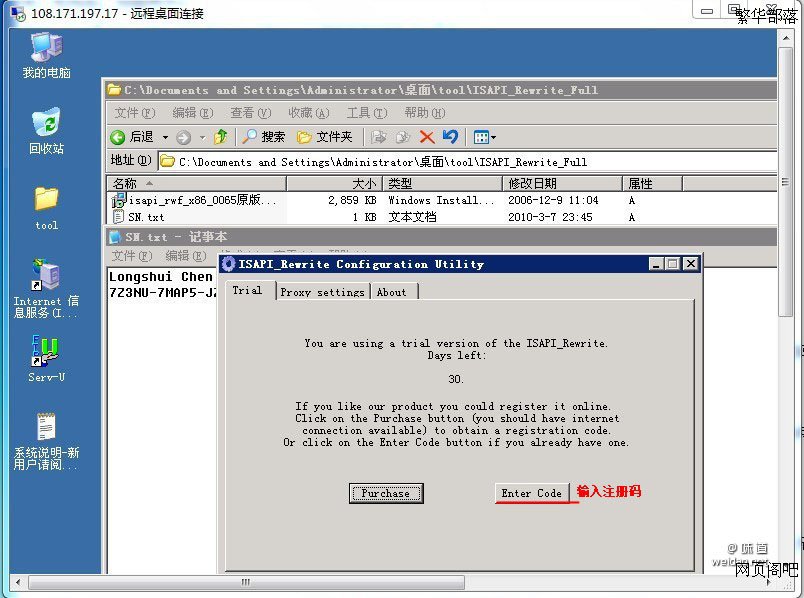Sort files by the 大小 column header
Screen dimensions: 804x598
tap(334, 183)
